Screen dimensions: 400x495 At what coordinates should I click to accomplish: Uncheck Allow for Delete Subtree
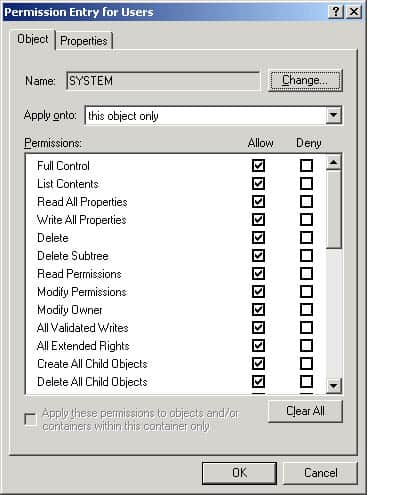259,256
